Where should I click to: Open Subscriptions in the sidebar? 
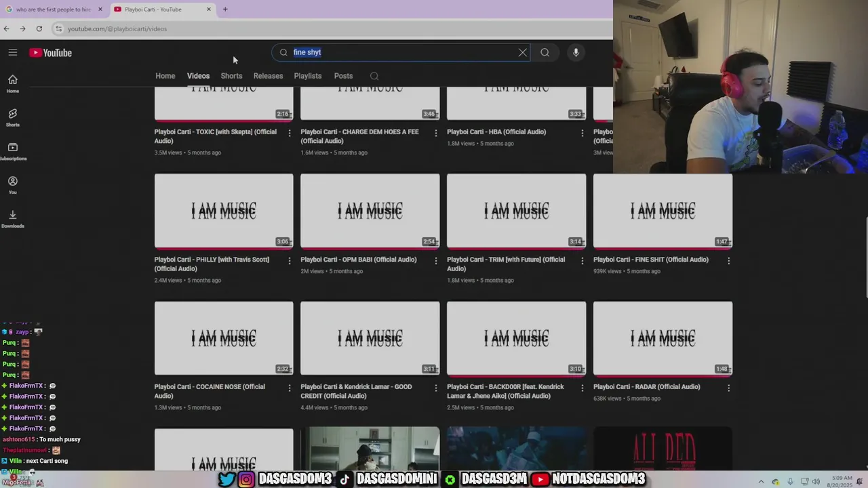[13, 151]
